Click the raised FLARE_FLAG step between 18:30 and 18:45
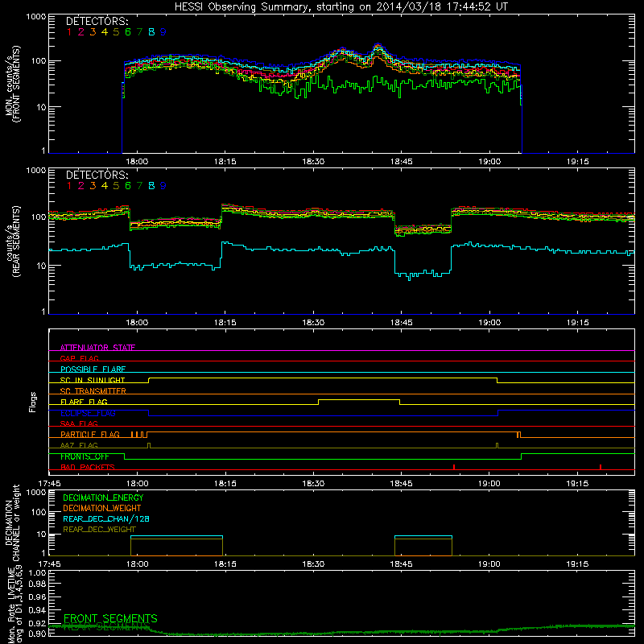 coord(359,399)
